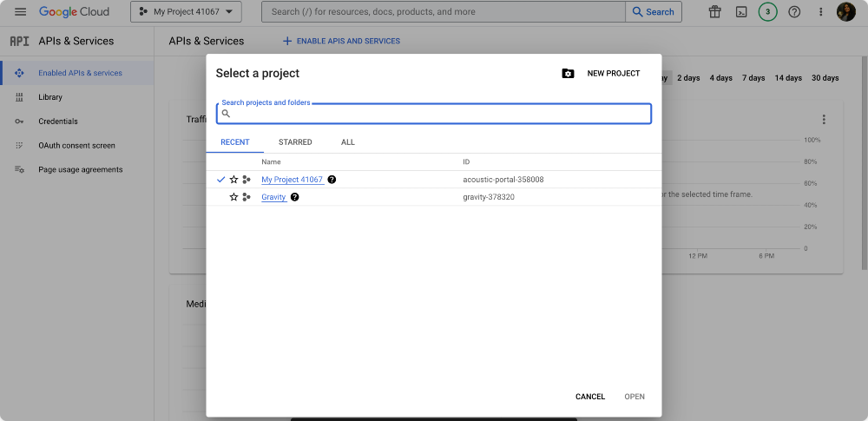Click the Select a project dialog title
This screenshot has height=421, width=868.
(258, 73)
